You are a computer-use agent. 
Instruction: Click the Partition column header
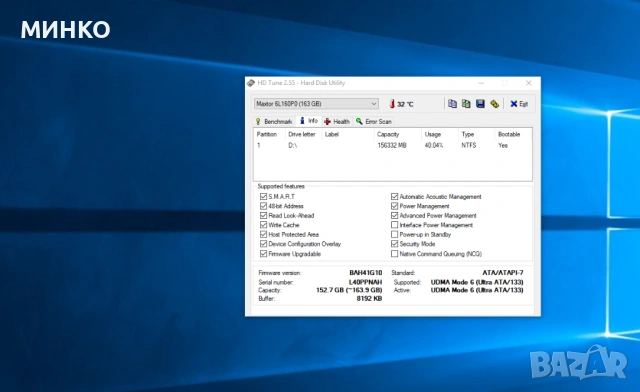(267, 134)
